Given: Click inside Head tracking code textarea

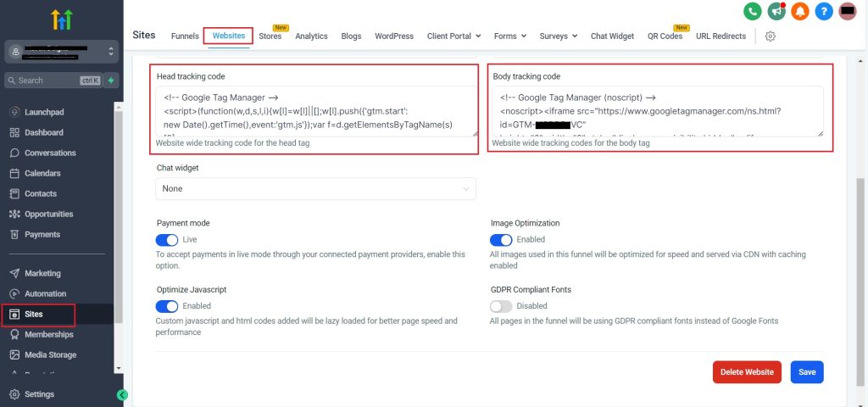Looking at the screenshot, I should 317,111.
